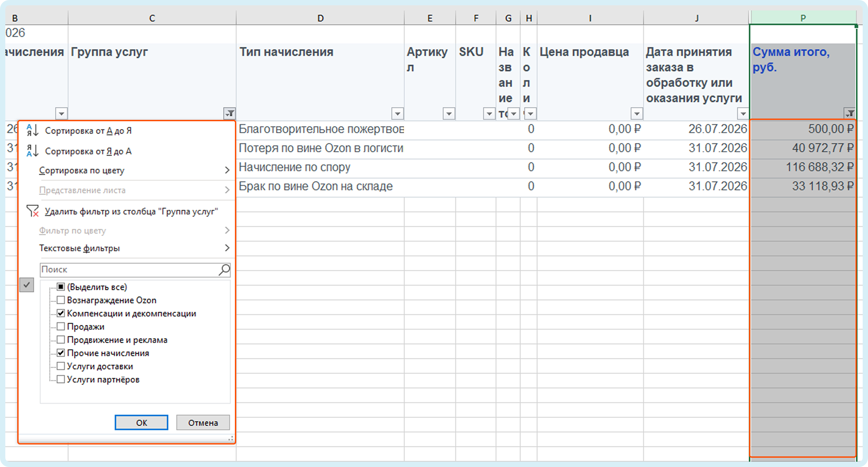The width and height of the screenshot is (868, 467).
Task: Click the Отмена button
Action: pos(203,423)
